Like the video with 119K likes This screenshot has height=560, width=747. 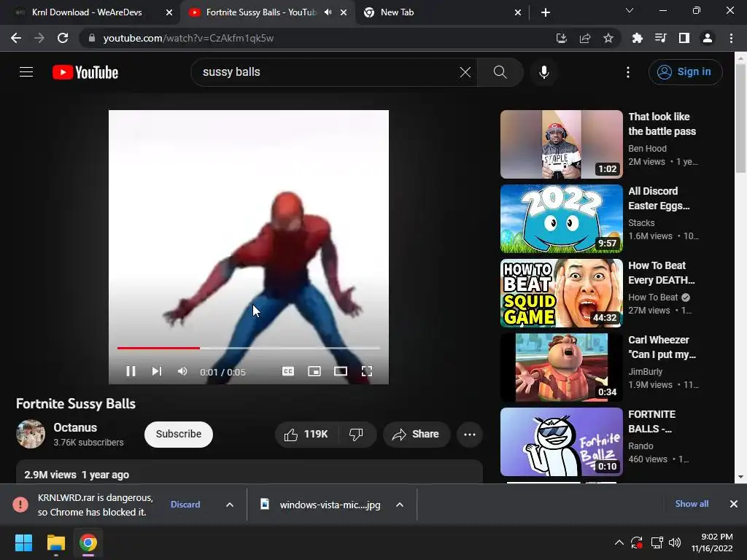pos(306,435)
